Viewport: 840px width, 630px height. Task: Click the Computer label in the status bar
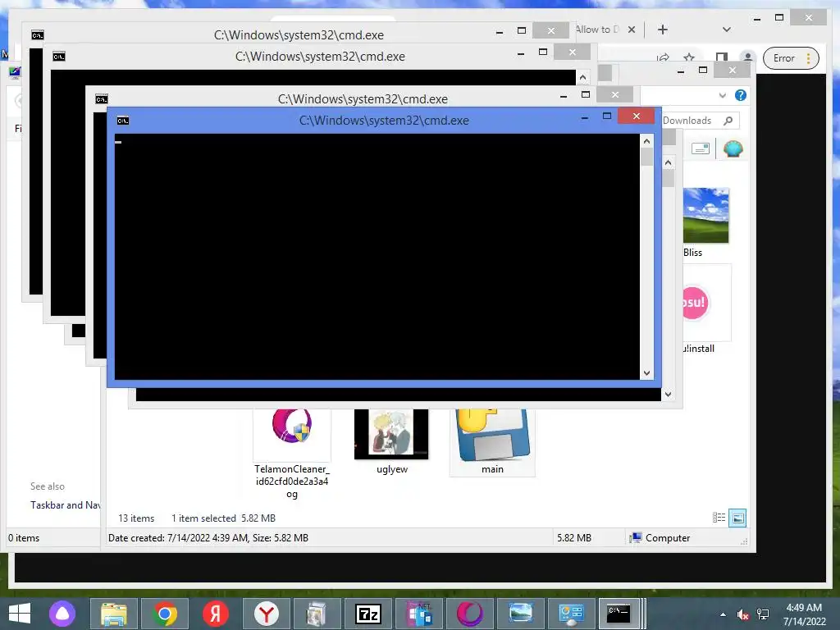668,538
